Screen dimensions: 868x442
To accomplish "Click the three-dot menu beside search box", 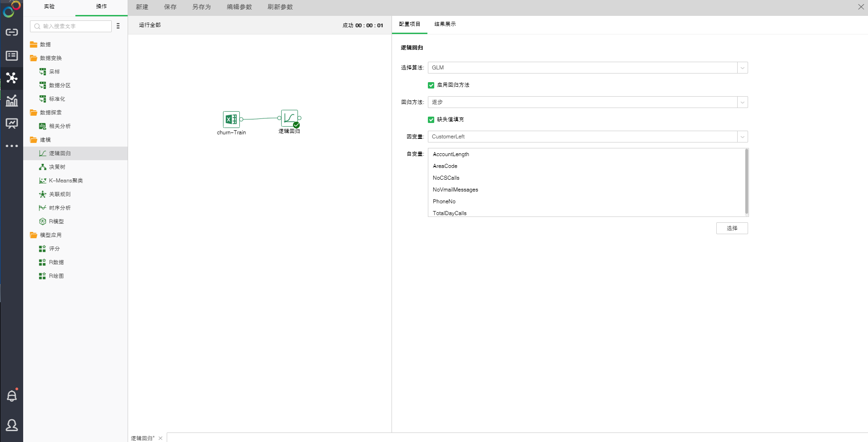I will 118,26.
